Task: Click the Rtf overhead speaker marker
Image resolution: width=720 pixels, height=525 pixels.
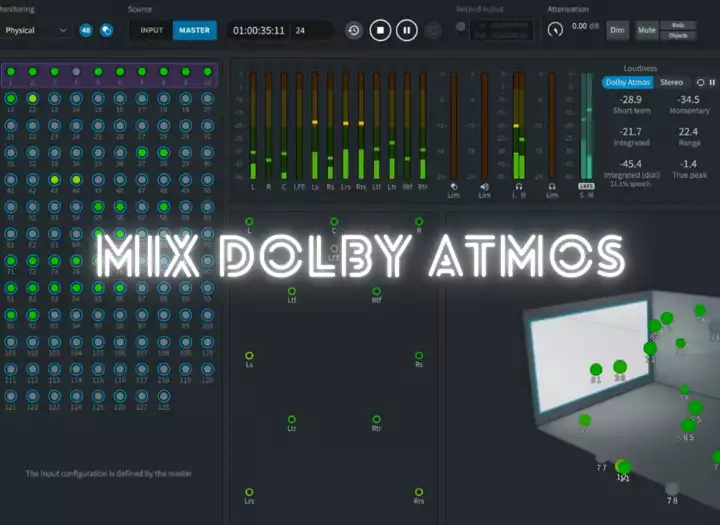Action: point(376,291)
